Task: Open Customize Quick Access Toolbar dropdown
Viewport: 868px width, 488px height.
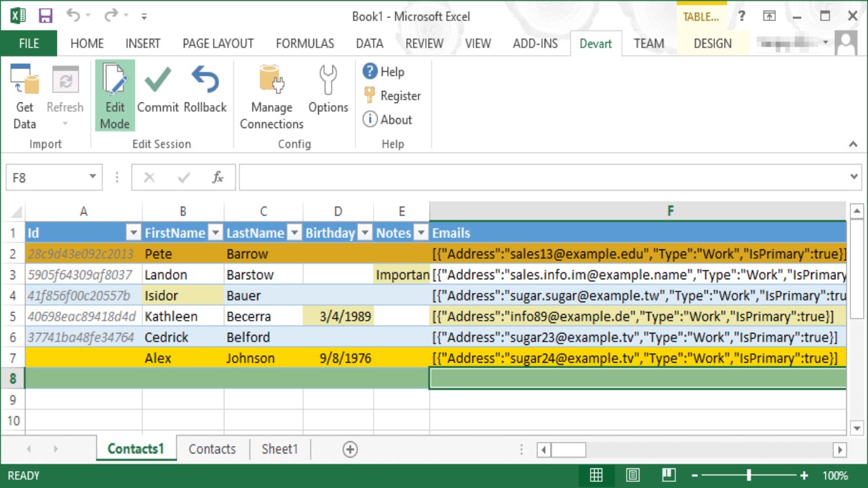Action: coord(144,16)
